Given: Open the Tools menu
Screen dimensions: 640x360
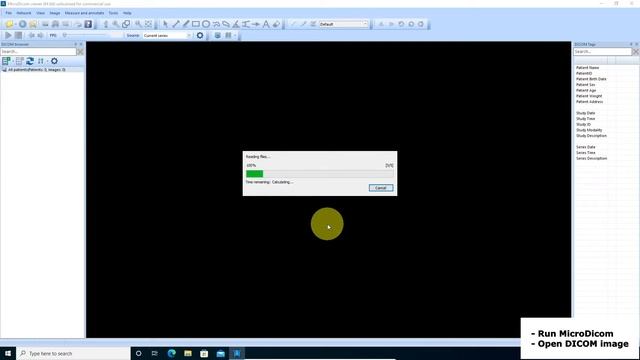Looking at the screenshot, I should click(113, 13).
